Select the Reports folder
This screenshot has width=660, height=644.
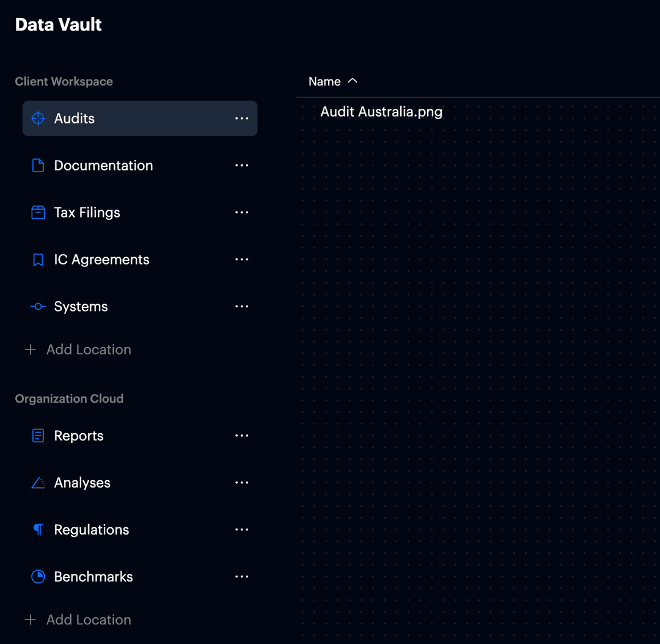(79, 435)
